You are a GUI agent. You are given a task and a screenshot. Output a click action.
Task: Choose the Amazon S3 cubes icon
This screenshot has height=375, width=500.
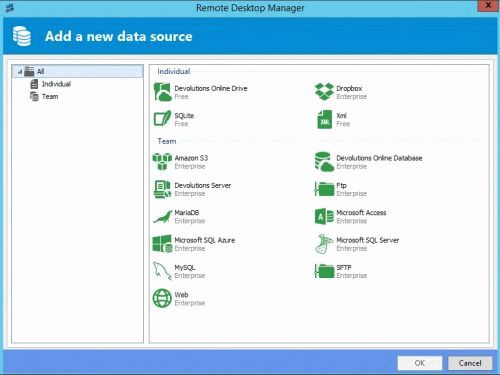[162, 162]
